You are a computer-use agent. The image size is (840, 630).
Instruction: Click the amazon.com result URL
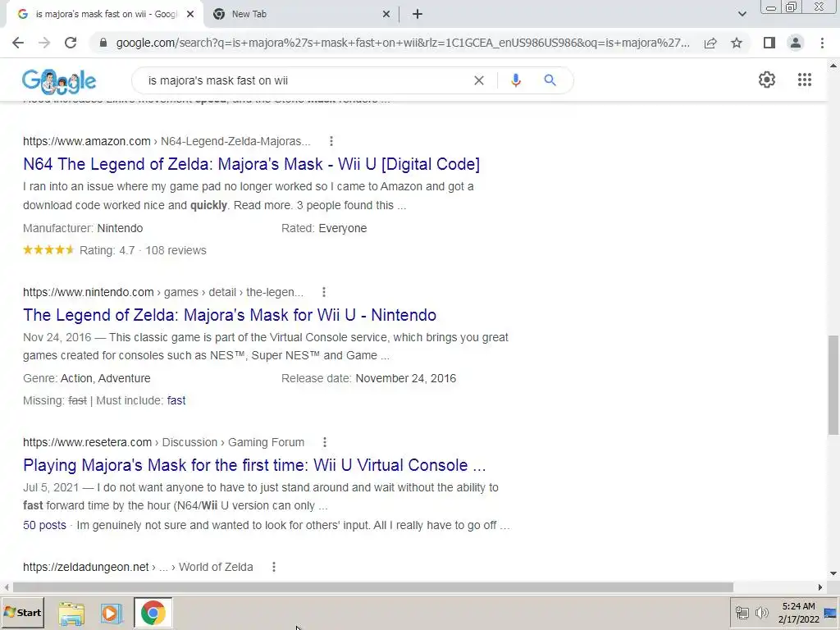coord(167,141)
